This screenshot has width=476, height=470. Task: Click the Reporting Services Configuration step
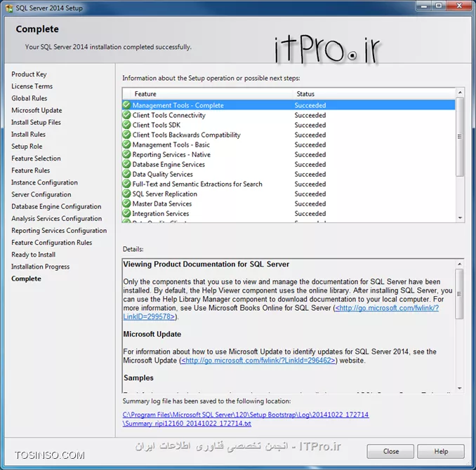tap(59, 231)
